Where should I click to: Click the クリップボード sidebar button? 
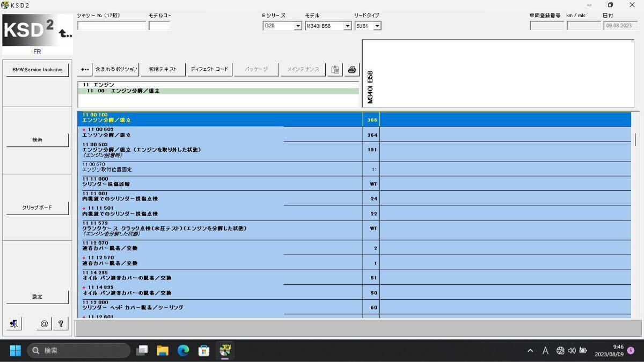tap(38, 208)
